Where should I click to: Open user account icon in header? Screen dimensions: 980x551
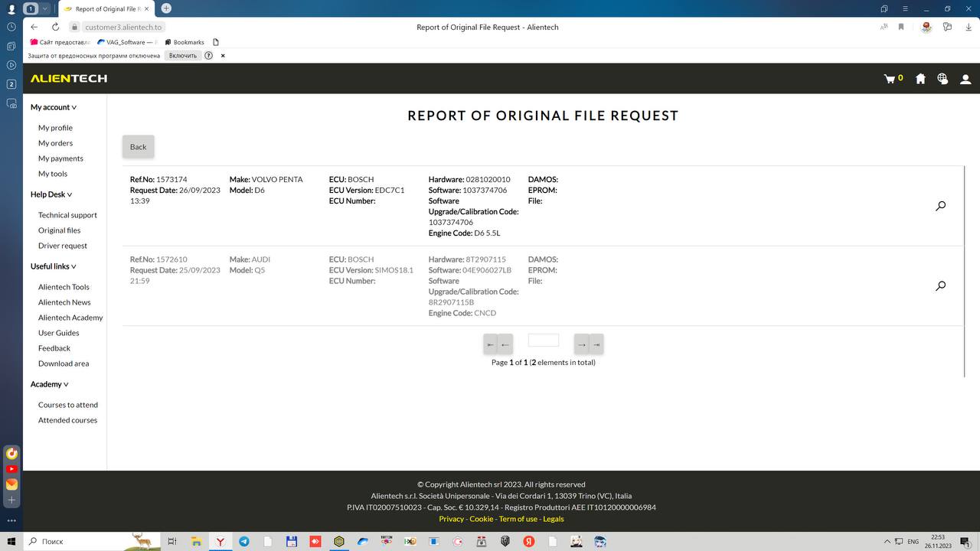click(x=965, y=79)
